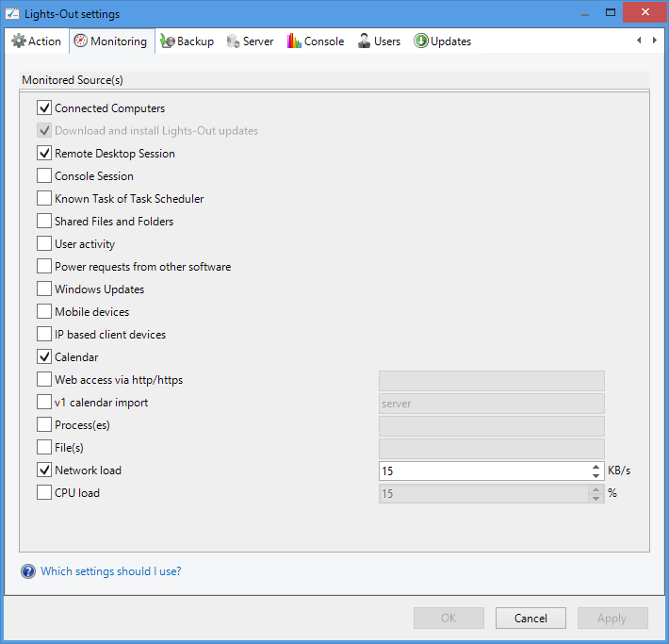Click the Users tab person icon
Image resolution: width=669 pixels, height=644 pixels.
point(364,41)
